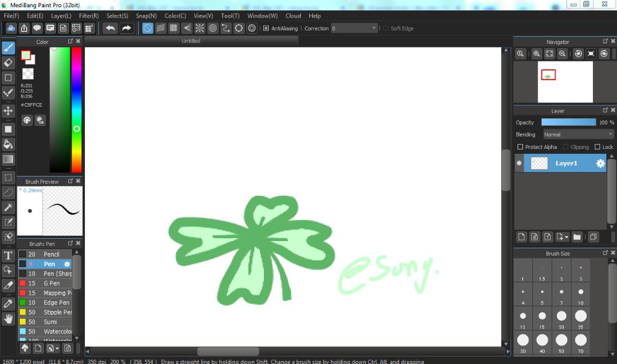Open the snap settings gear in toolbar
Image resolution: width=617 pixels, height=364 pixels.
coord(252,28)
